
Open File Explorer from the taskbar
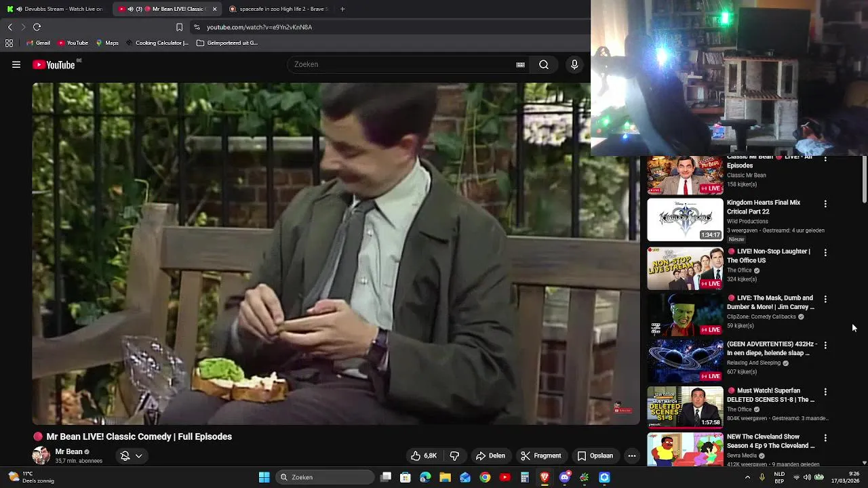pos(445,477)
